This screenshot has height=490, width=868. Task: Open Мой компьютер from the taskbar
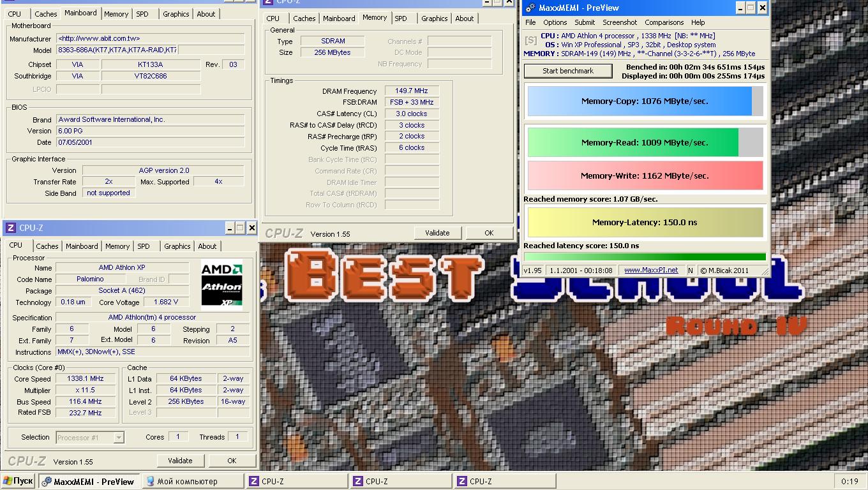[193, 481]
